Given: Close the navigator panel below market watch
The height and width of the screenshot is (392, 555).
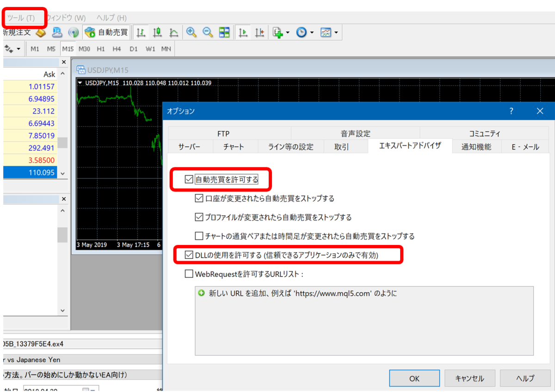Looking at the screenshot, I should (63, 199).
